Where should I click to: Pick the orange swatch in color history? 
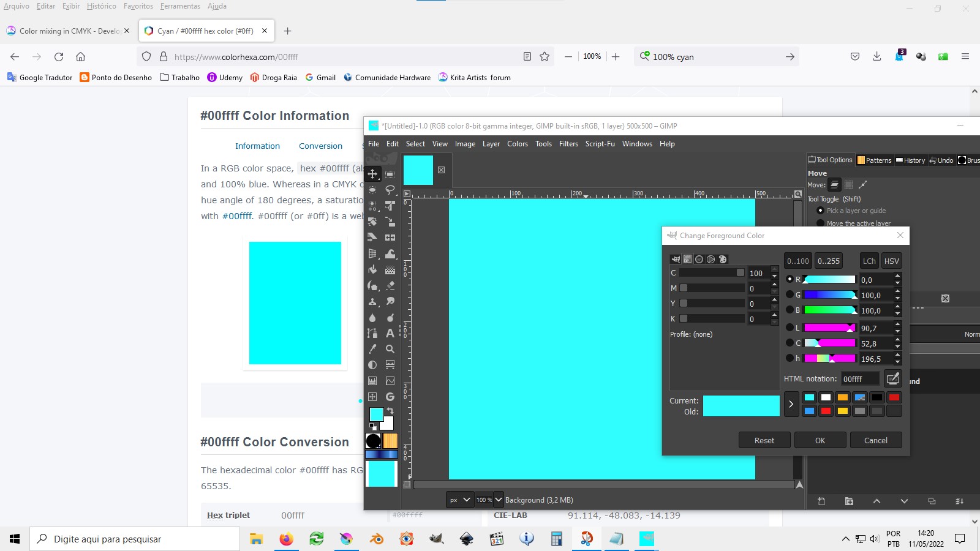coord(843,397)
